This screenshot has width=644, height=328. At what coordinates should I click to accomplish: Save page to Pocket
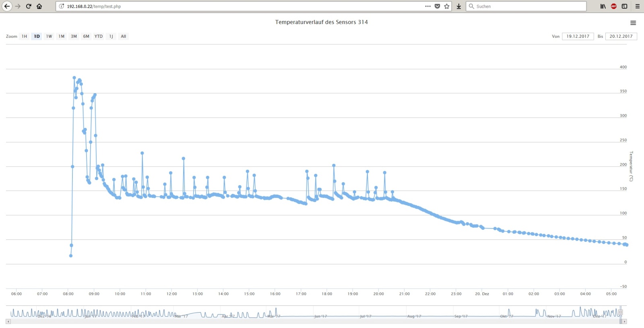438,6
